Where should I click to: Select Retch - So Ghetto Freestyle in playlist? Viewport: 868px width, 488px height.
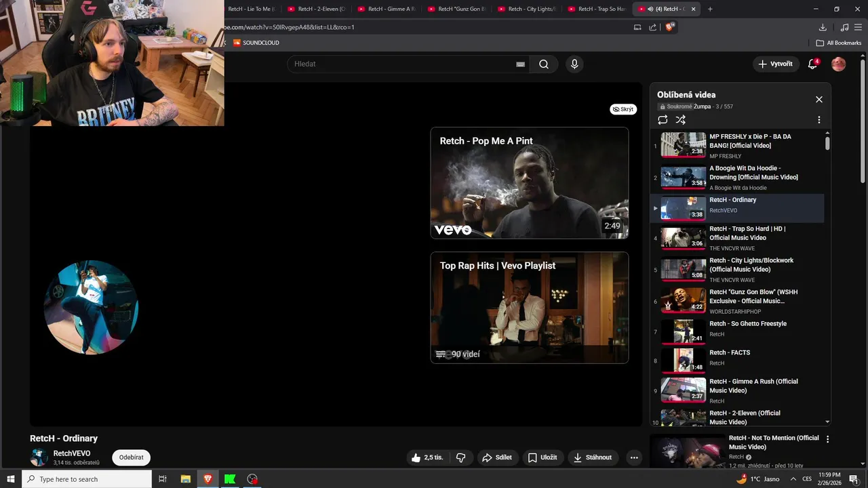[739, 331]
